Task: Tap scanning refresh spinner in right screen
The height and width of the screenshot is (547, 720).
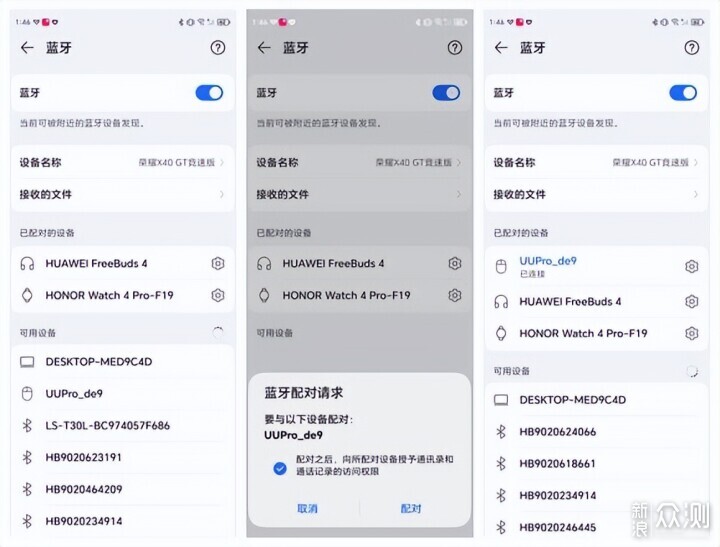Action: (x=692, y=371)
